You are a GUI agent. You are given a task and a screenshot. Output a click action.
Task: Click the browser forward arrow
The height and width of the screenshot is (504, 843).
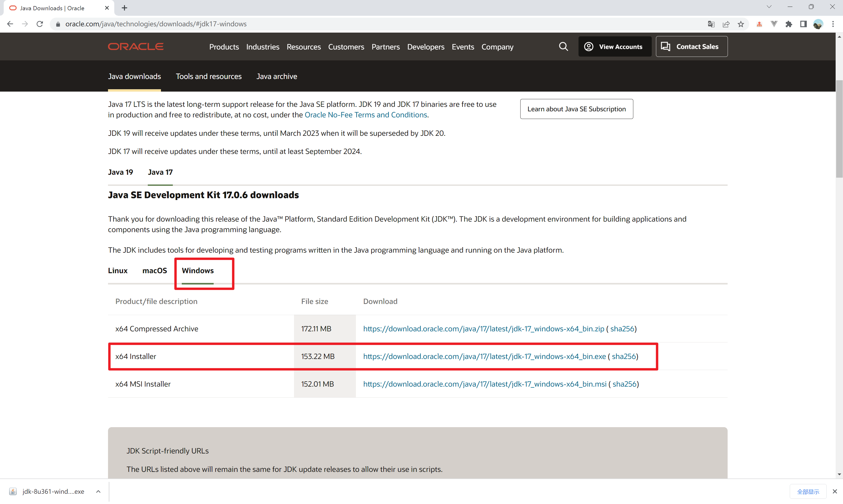[25, 24]
